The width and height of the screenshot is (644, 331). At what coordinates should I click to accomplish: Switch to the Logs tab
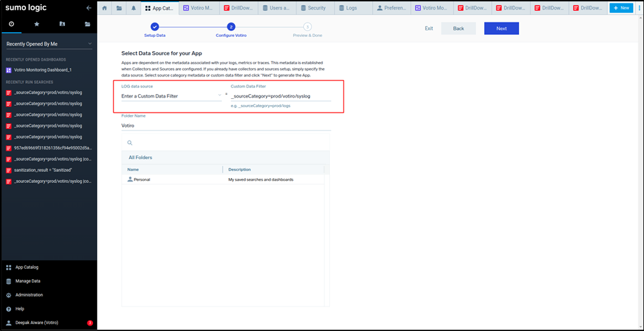coord(353,8)
